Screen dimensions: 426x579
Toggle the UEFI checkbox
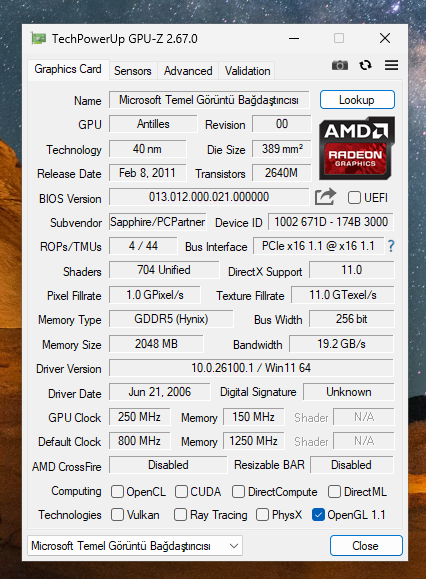pyautogui.click(x=354, y=198)
